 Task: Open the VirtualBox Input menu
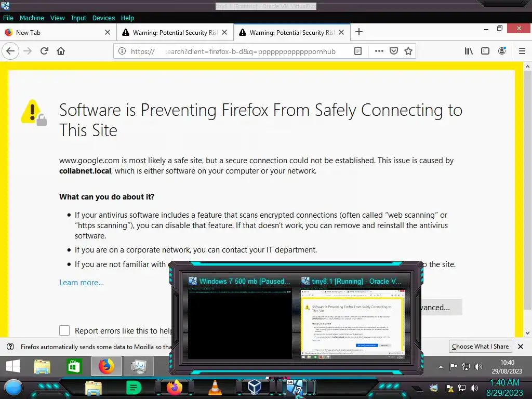point(78,18)
